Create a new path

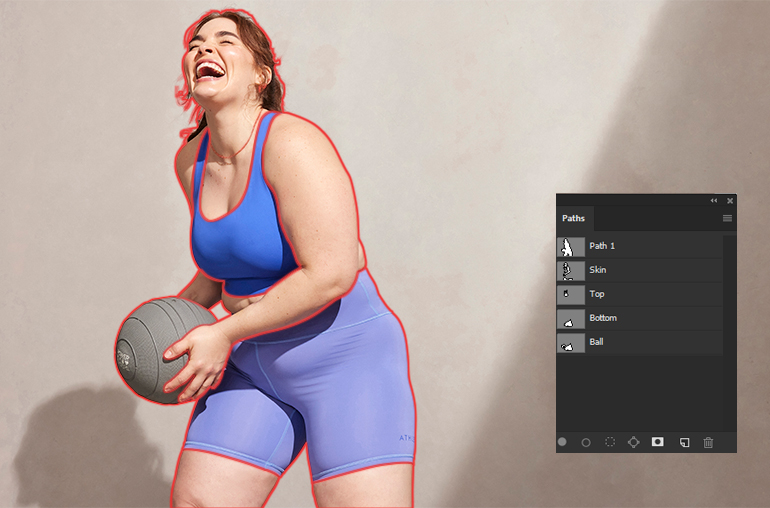tap(684, 442)
